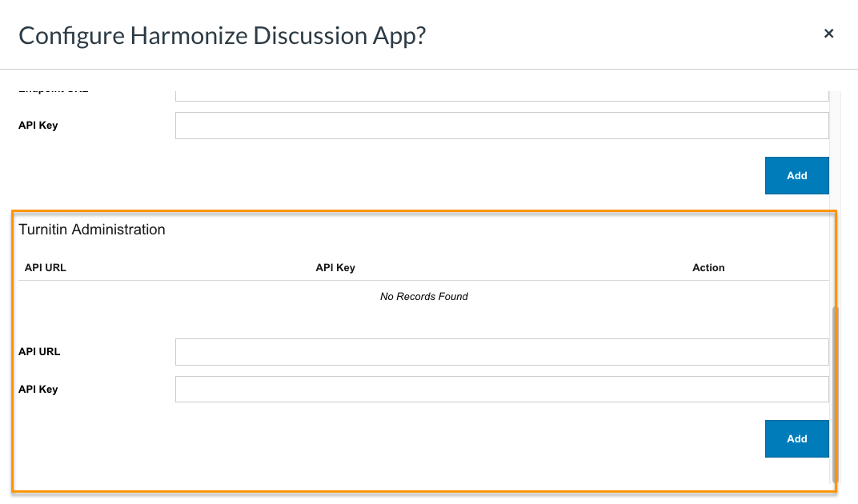The height and width of the screenshot is (504, 858).
Task: Click the partially visible Endpoint URL field
Action: coord(502,95)
